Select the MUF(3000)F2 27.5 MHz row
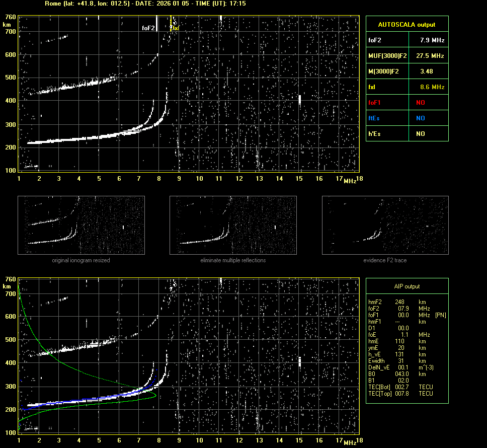This screenshot has height=448, width=487. (x=407, y=55)
